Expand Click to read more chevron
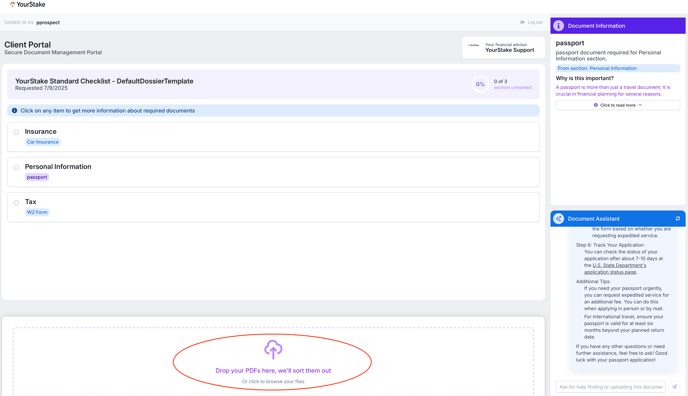The image size is (688, 396). [640, 105]
